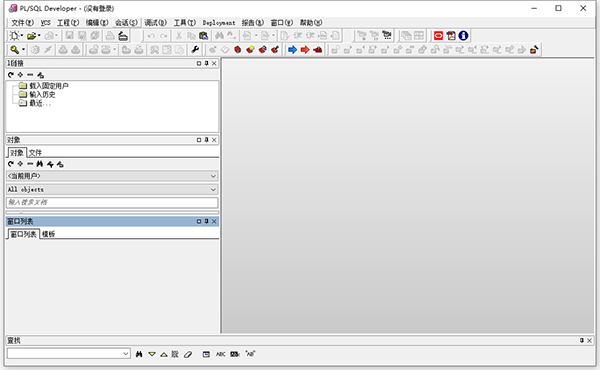Click binoculars find icon in objects panel
600x370 pixels.
[40, 164]
